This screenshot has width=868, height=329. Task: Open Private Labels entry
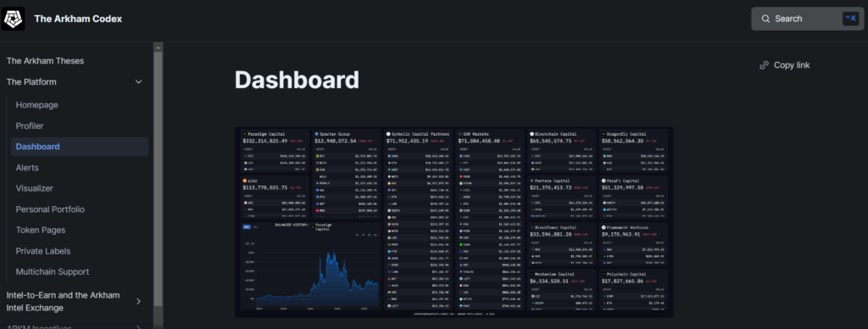click(x=43, y=252)
